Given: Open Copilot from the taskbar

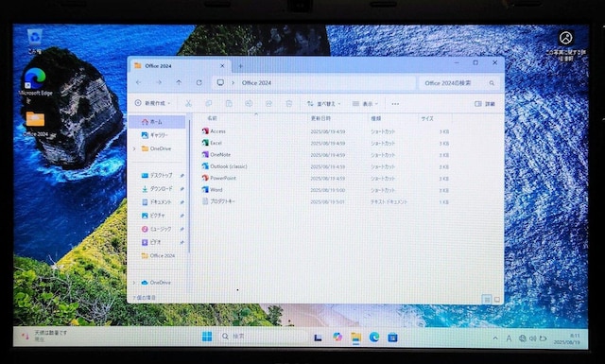Looking at the screenshot, I should 337,337.
